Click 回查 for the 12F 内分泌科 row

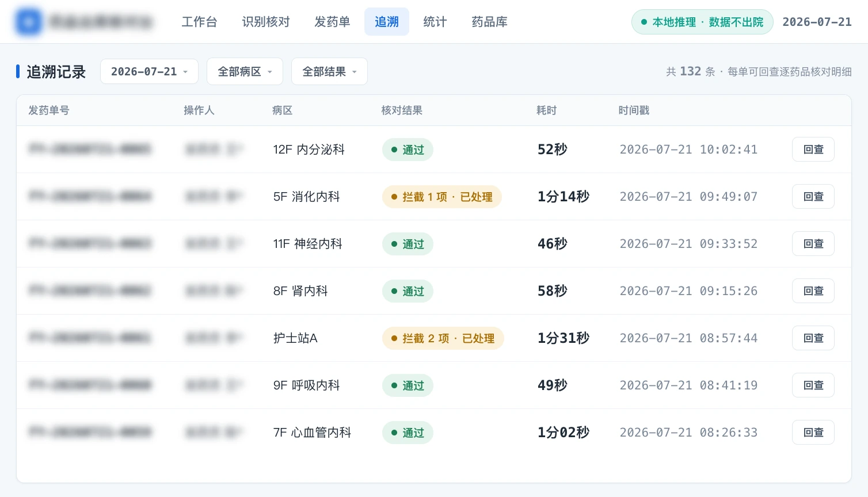pyautogui.click(x=813, y=150)
